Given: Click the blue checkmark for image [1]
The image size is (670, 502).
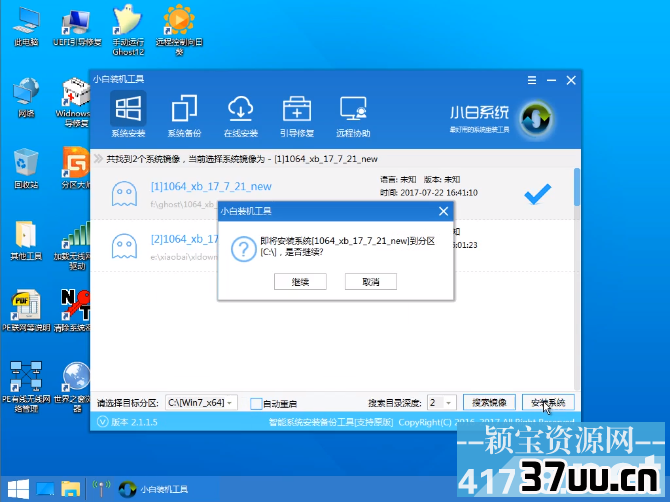Looking at the screenshot, I should (538, 194).
